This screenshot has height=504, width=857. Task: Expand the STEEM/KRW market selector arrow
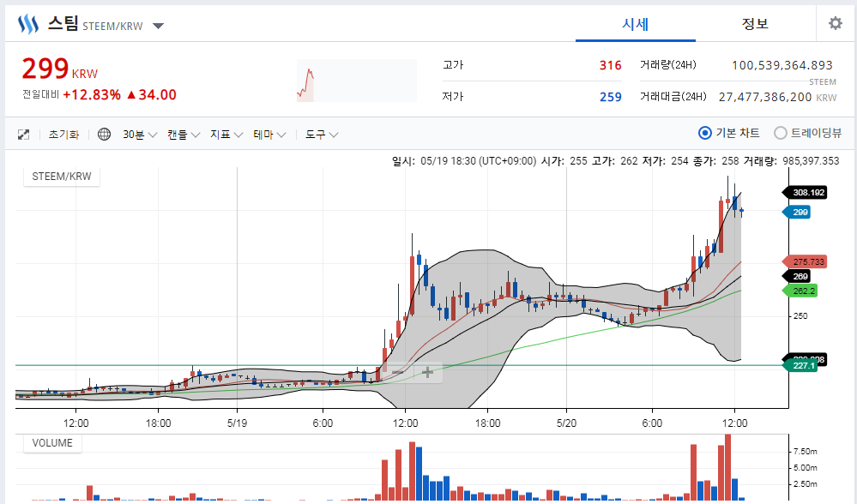[x=158, y=26]
